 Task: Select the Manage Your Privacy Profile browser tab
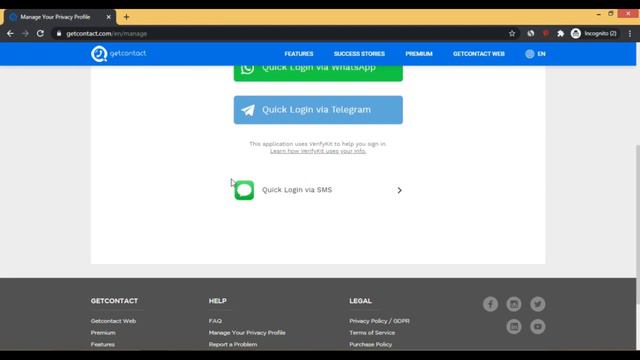[60, 17]
